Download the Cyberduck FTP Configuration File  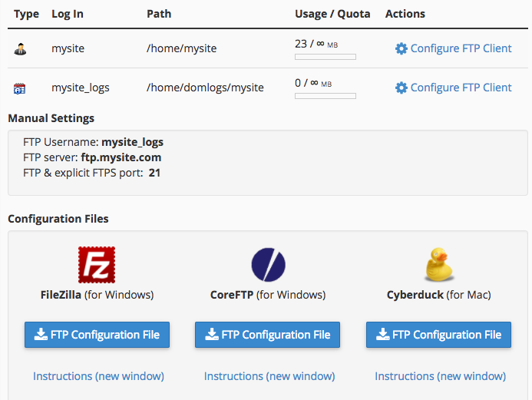(x=438, y=335)
